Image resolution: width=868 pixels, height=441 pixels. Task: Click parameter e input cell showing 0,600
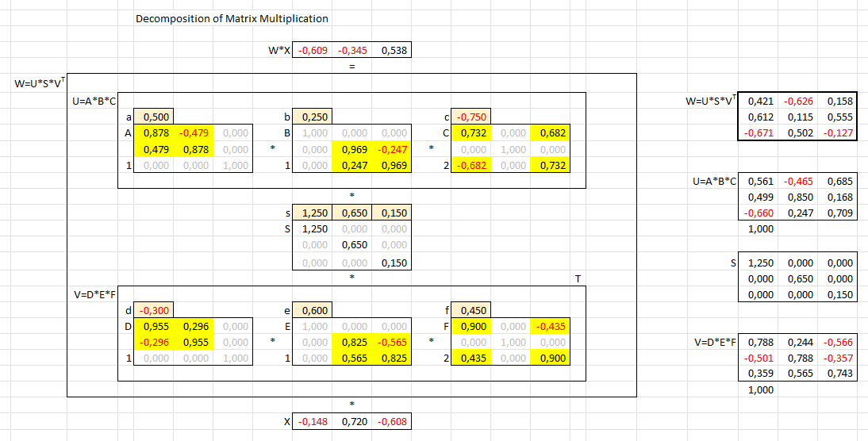313,311
